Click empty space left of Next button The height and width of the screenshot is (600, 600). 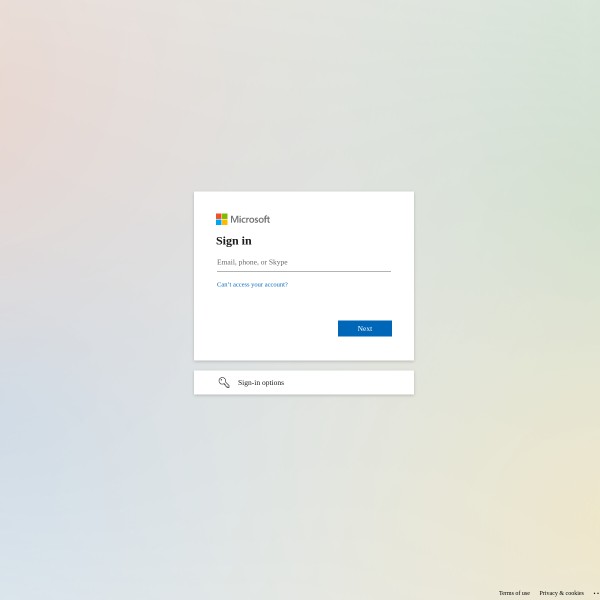tap(268, 328)
